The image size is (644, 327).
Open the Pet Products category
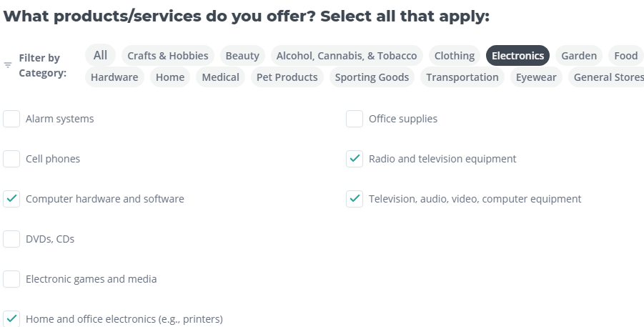[287, 77]
